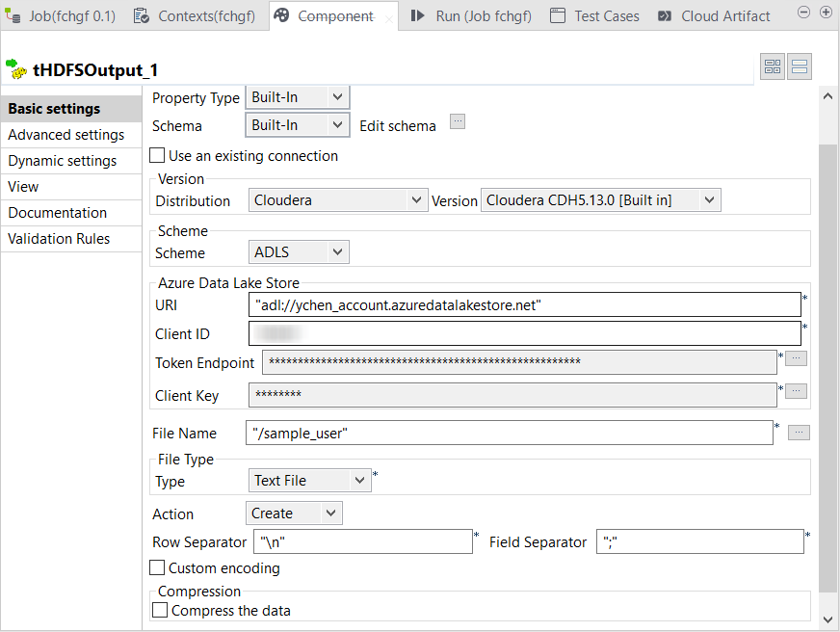Switch to the table layout view icon
This screenshot has width=840, height=632.
(x=773, y=66)
